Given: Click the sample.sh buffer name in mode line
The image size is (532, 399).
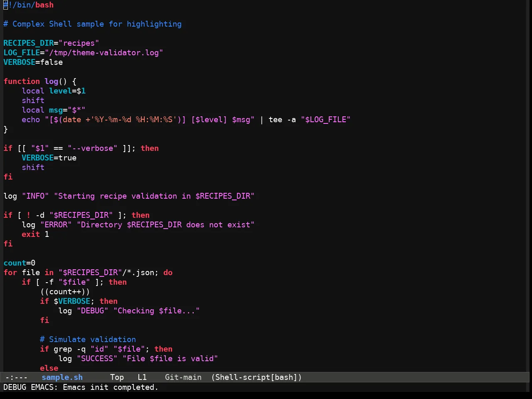Looking at the screenshot, I should 62,377.
